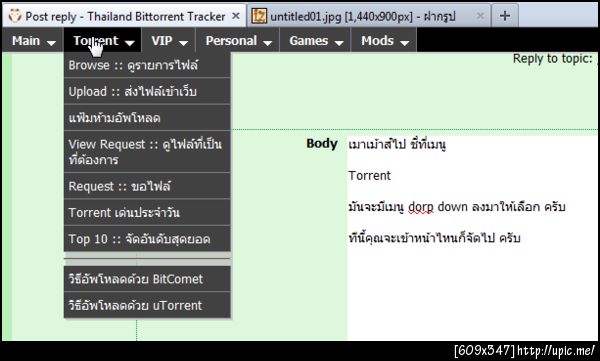Click the dropdown arrow next to Games
Viewport: 600px width, 361px height.
tap(339, 43)
